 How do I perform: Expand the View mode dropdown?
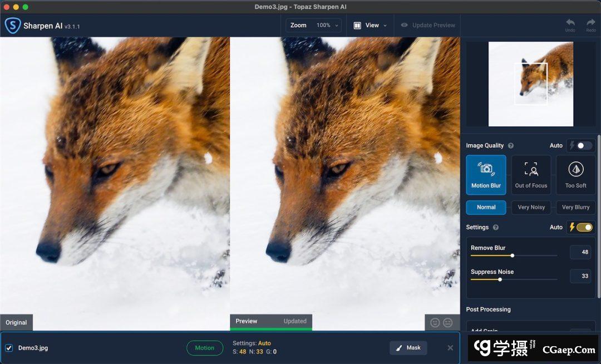pos(370,26)
